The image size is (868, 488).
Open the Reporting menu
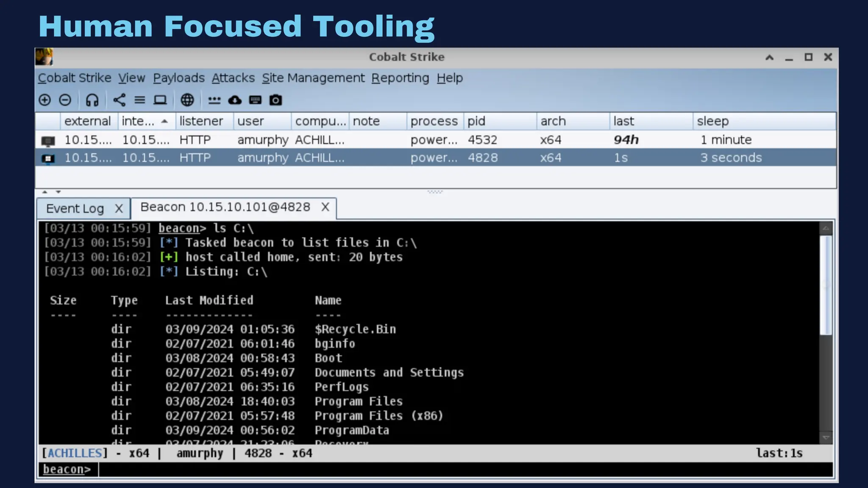coord(400,78)
